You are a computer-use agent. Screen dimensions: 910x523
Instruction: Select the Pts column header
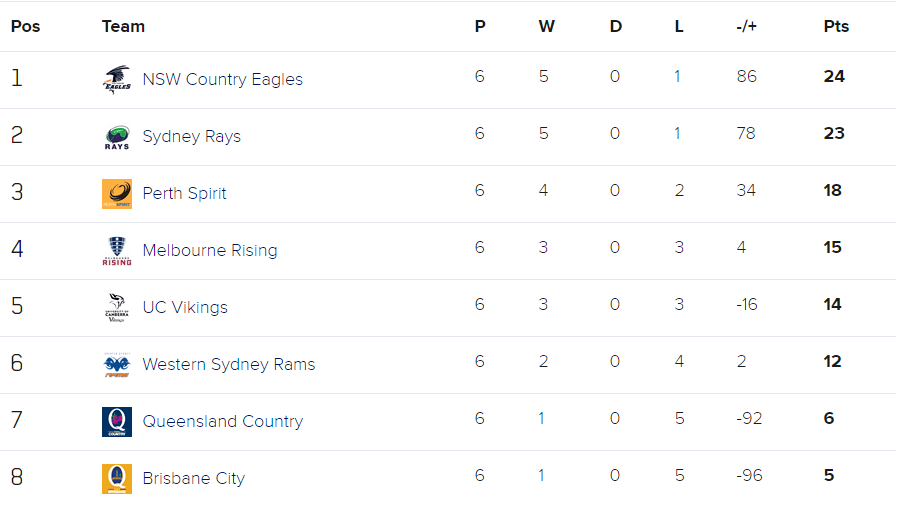click(x=836, y=26)
